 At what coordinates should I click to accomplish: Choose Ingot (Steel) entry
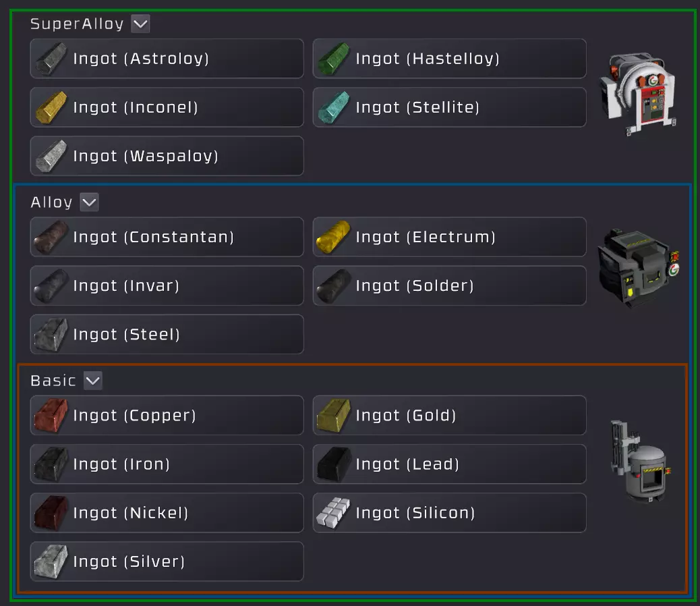point(167,334)
